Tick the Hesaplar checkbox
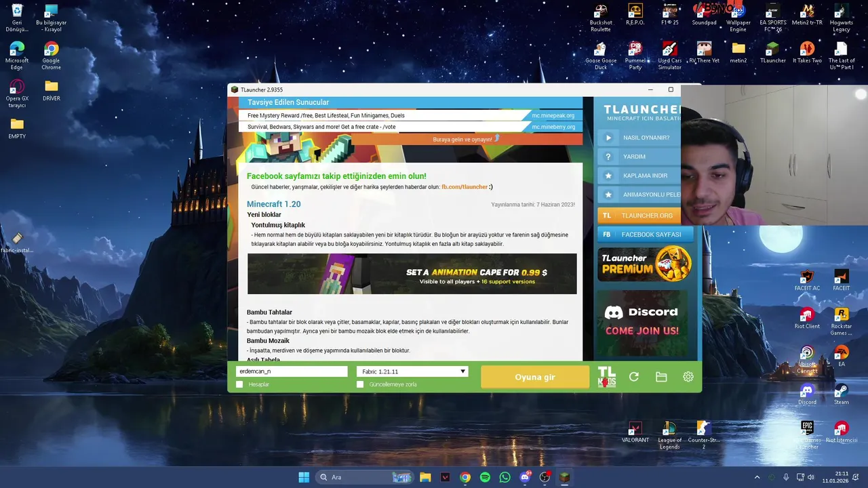Image resolution: width=868 pixels, height=488 pixels. pyautogui.click(x=239, y=384)
